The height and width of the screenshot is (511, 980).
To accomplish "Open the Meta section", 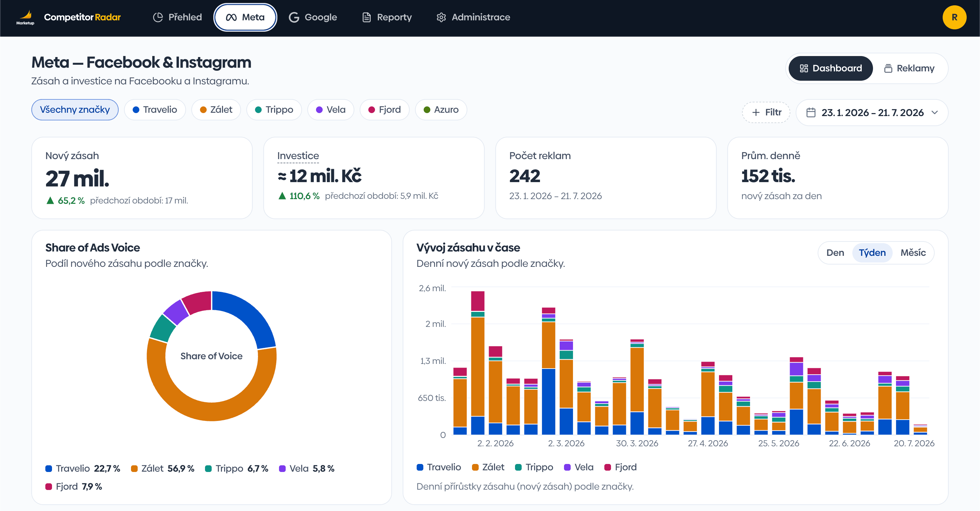I will (x=245, y=17).
